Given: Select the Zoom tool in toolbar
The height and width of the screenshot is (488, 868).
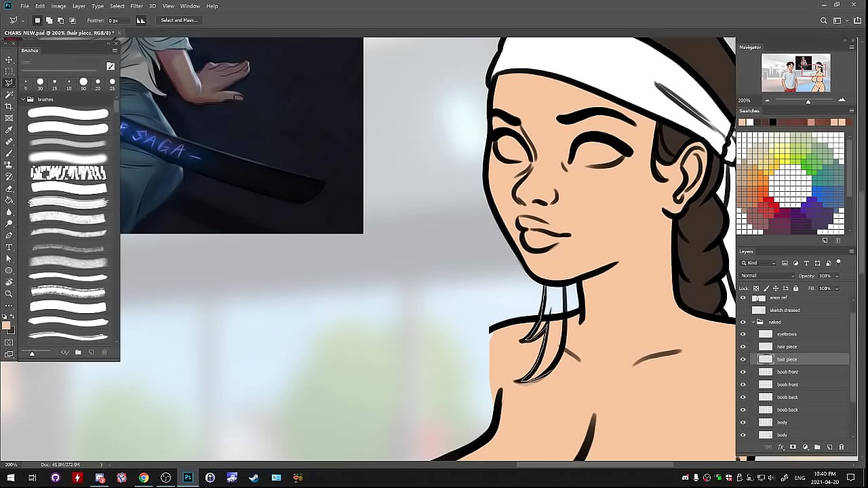Looking at the screenshot, I should (9, 294).
